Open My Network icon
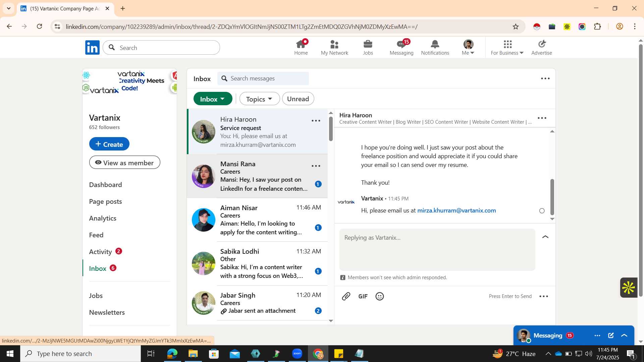Viewport: 644px width, 362px height. (x=334, y=47)
